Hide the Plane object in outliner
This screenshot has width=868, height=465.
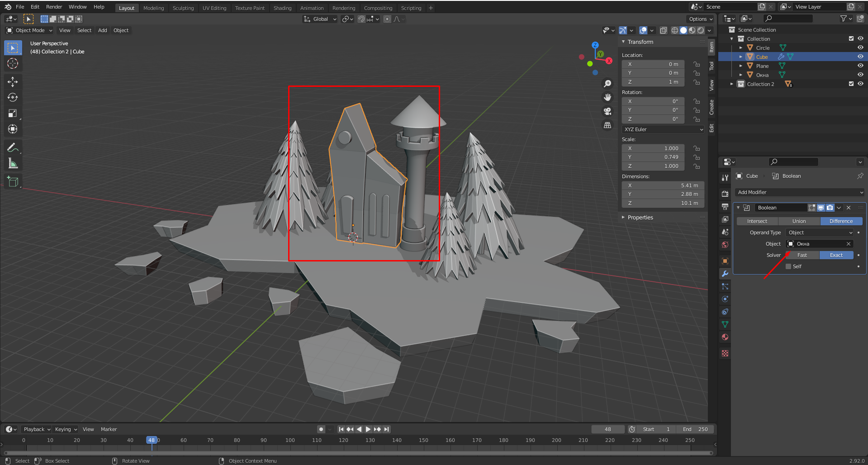(860, 66)
